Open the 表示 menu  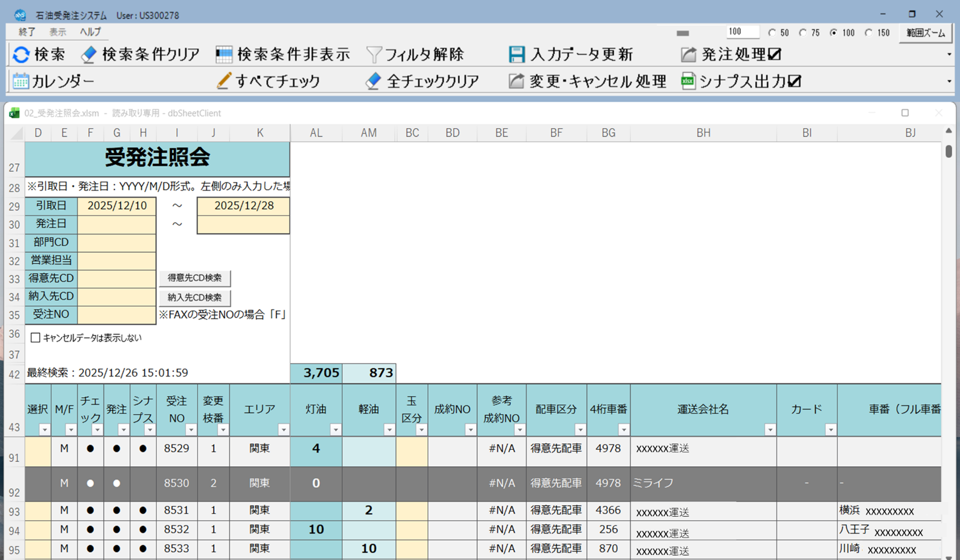click(58, 32)
